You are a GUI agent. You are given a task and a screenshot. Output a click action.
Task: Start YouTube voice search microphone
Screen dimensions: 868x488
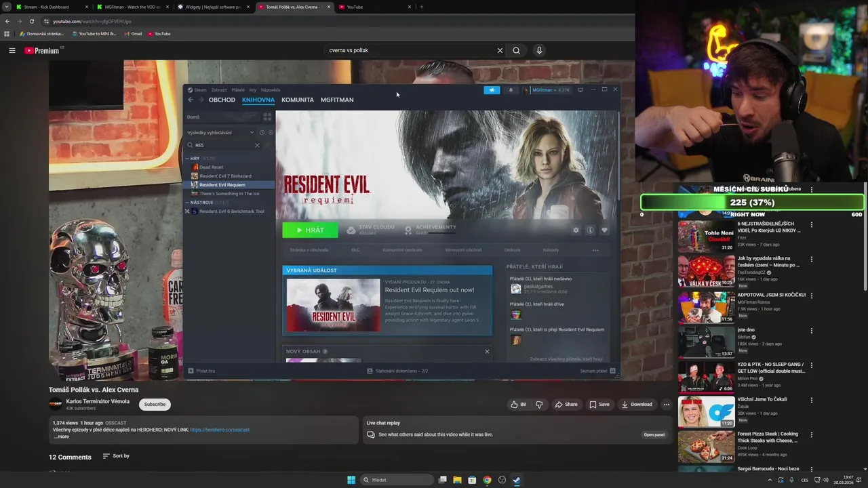pyautogui.click(x=539, y=50)
